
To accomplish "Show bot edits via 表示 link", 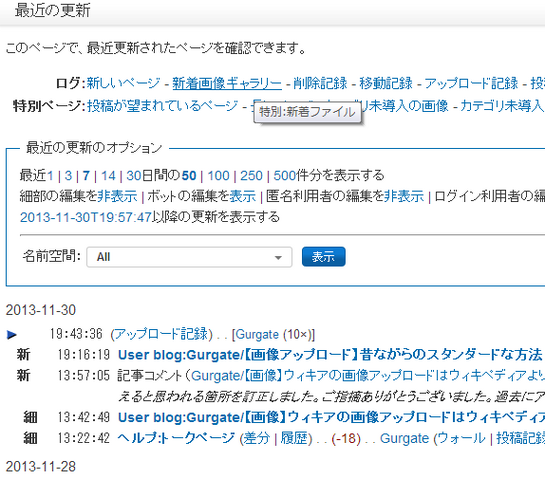I will [243, 196].
